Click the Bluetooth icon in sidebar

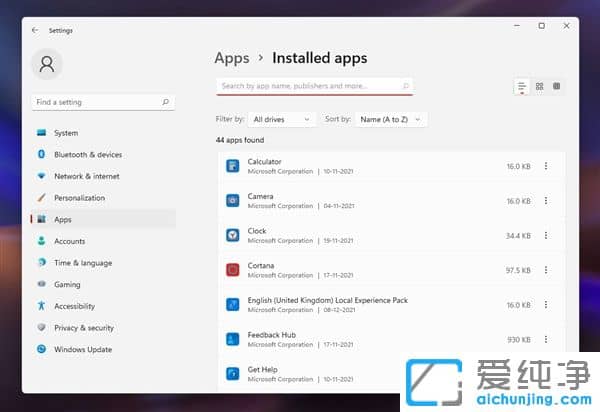(41, 154)
